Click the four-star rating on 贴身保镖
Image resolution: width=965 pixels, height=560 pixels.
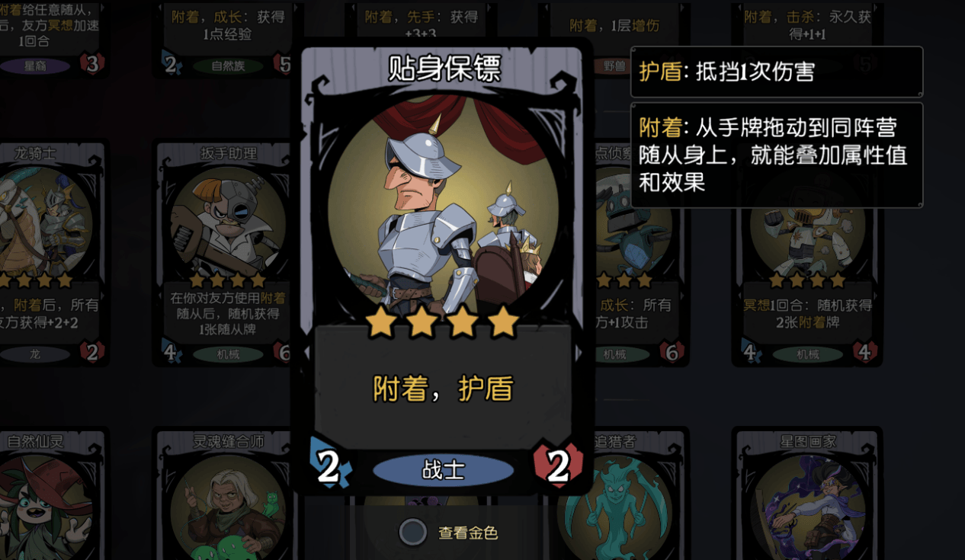(443, 323)
